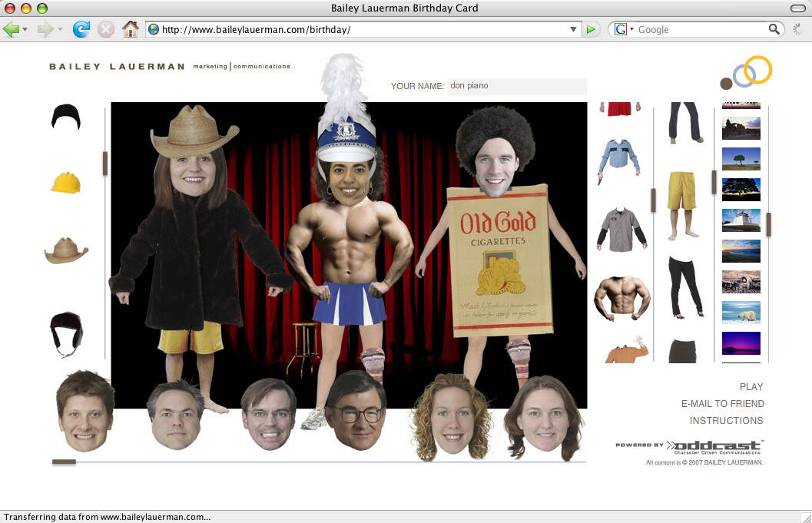Open the back button history dropdown arrow
This screenshot has width=812, height=523.
pos(25,29)
